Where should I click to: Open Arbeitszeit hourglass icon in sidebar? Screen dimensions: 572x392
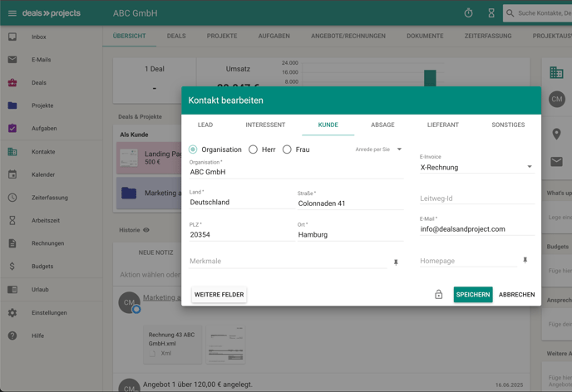12,220
